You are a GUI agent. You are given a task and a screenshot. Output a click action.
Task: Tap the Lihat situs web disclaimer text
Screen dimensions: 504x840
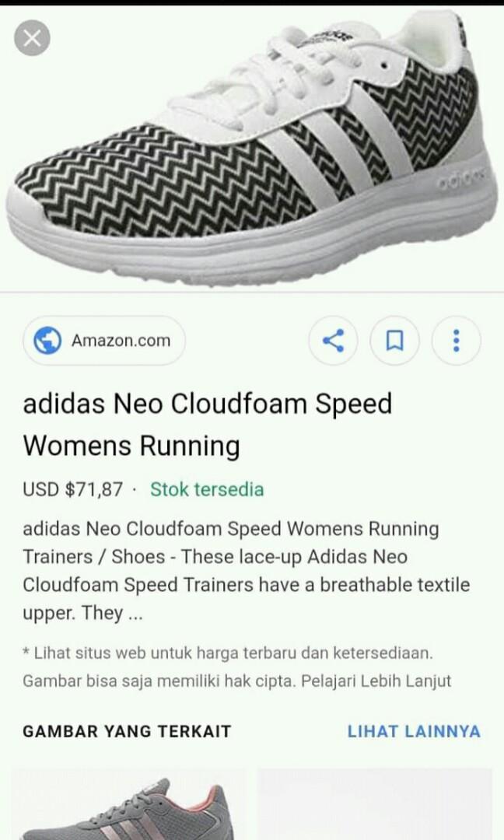click(x=228, y=653)
